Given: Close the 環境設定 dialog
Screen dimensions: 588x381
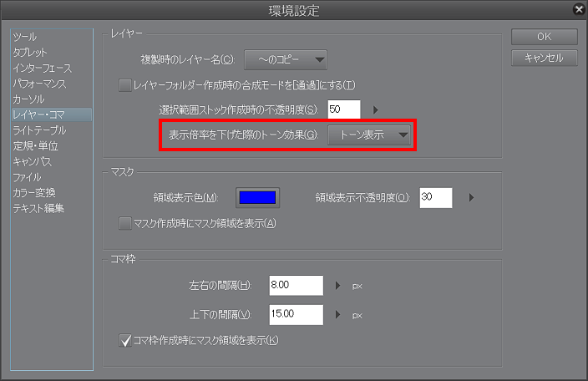Looking at the screenshot, I should (578, 10).
